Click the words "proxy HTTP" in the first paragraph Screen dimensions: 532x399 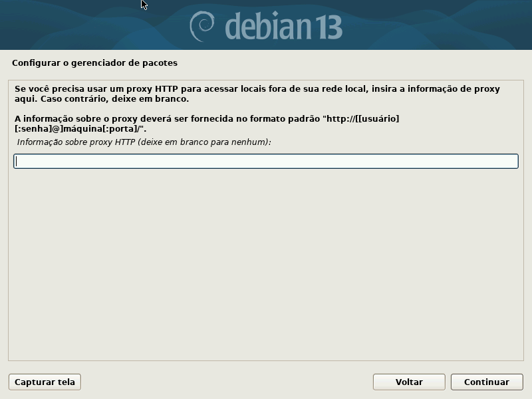coord(152,89)
